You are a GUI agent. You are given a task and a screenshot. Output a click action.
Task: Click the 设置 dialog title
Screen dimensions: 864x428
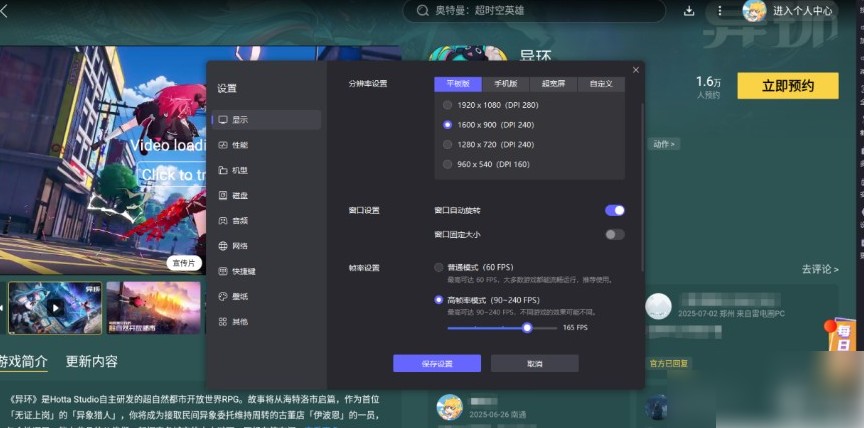tap(226, 88)
